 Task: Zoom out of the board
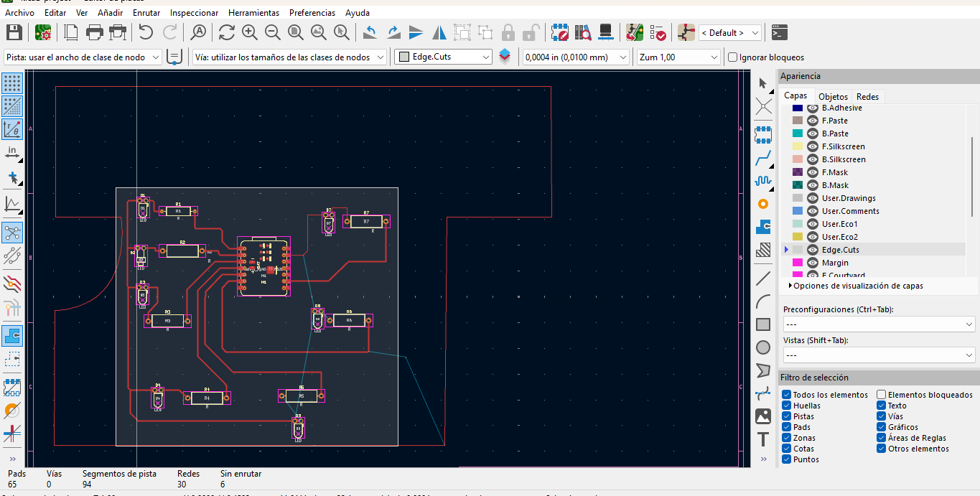tap(273, 32)
